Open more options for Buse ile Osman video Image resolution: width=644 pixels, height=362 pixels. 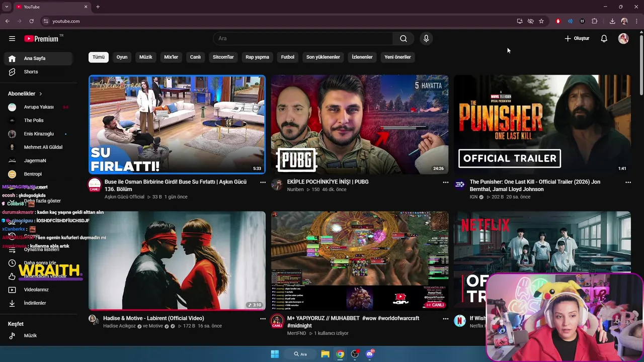click(263, 183)
